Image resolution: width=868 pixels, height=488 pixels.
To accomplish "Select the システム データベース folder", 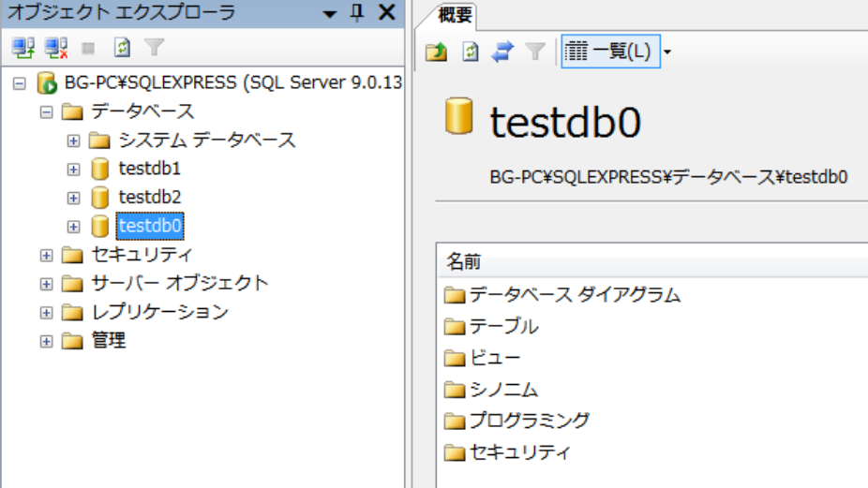I will [x=207, y=140].
